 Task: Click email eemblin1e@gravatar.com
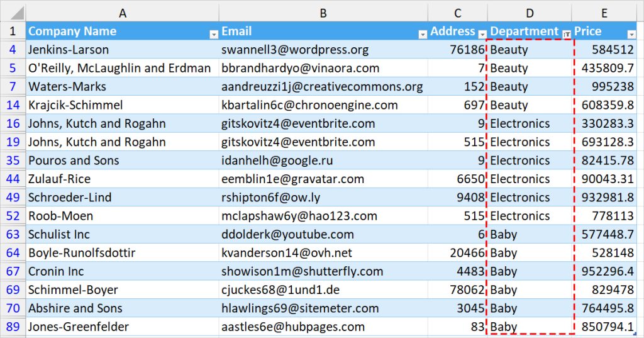pyautogui.click(x=293, y=179)
